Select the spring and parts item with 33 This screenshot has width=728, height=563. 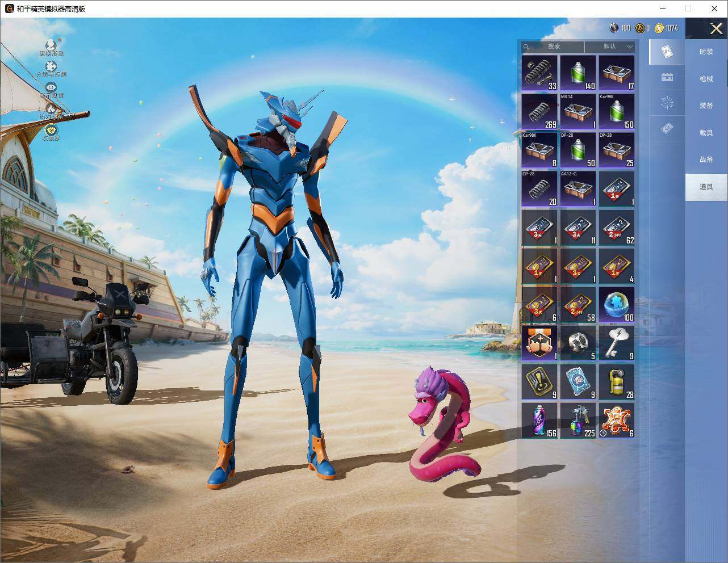(539, 73)
